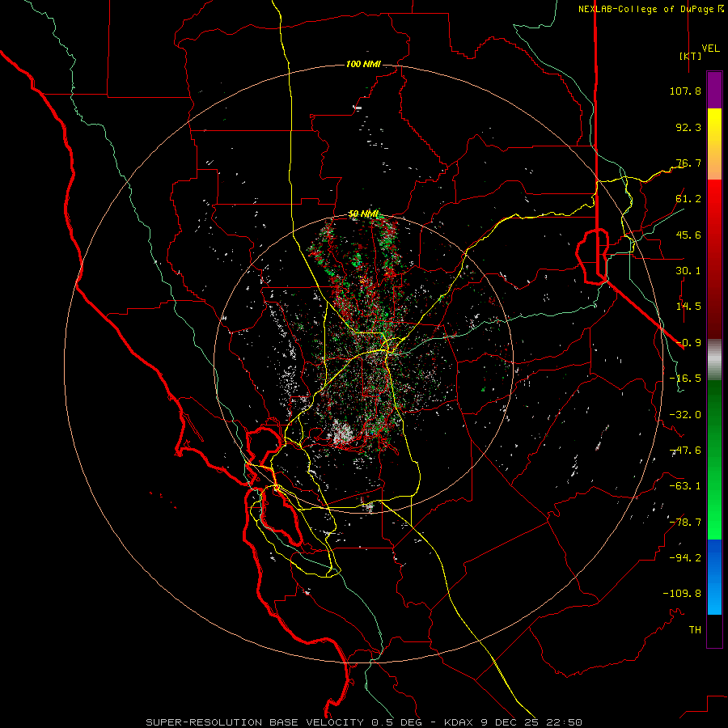Select the 45.6 value on velocity scale
Viewport: 728px width, 728px height.
point(688,235)
